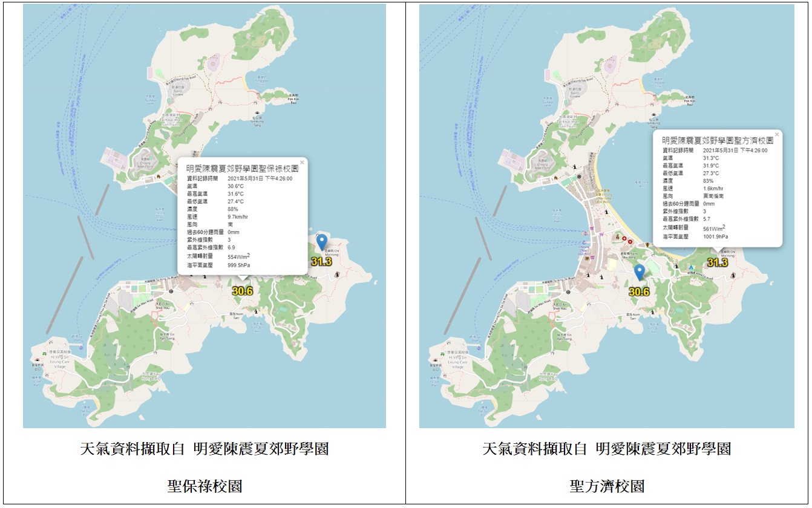Click the 資料記錄時間 row in the 聖保祿 popup

click(x=240, y=178)
